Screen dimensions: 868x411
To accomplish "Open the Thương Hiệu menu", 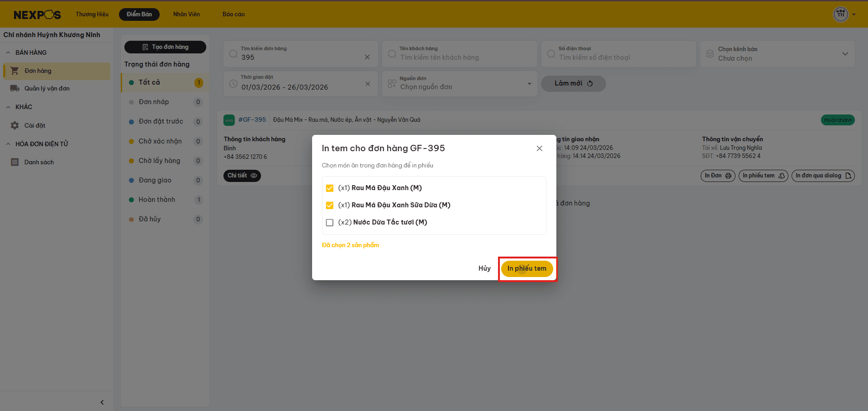I will coord(92,14).
